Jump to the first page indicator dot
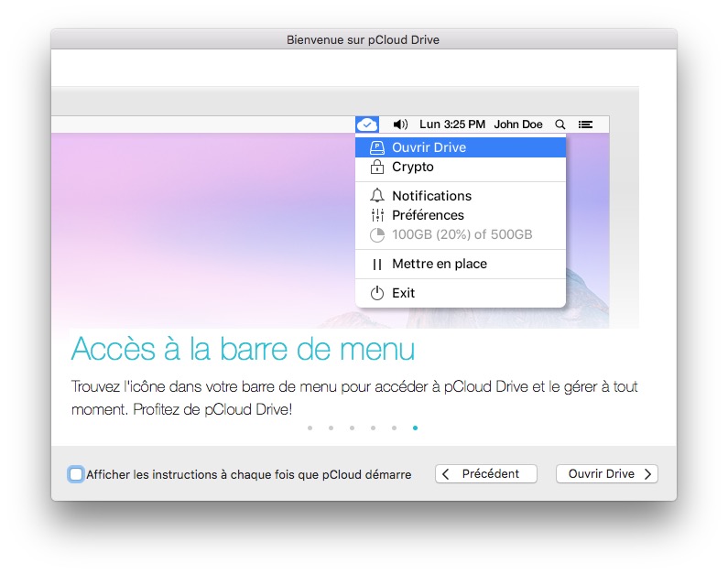 (x=310, y=428)
